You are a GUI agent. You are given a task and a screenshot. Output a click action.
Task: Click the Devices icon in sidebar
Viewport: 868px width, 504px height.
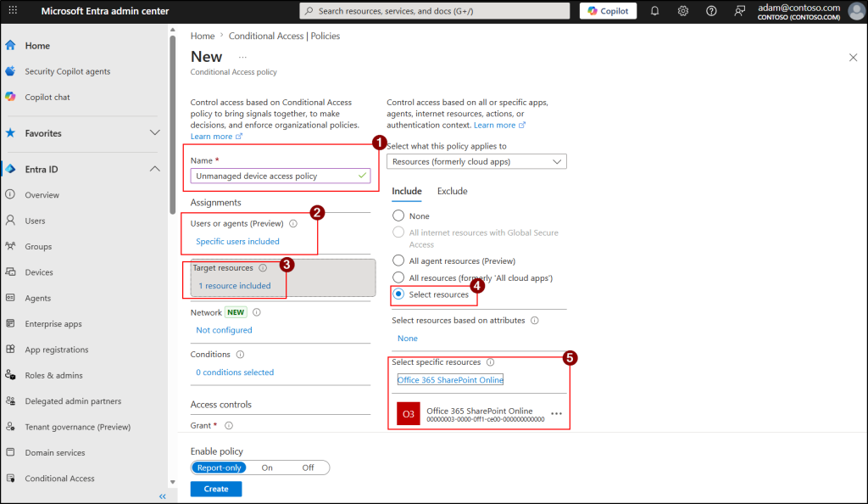[x=10, y=272]
